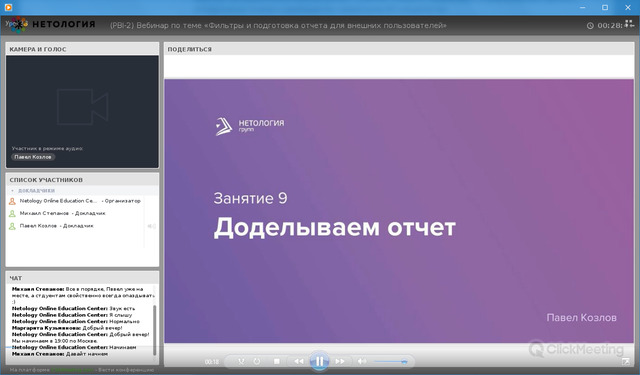Select Netology Online Education organizer row
This screenshot has width=640, height=375.
[80, 201]
